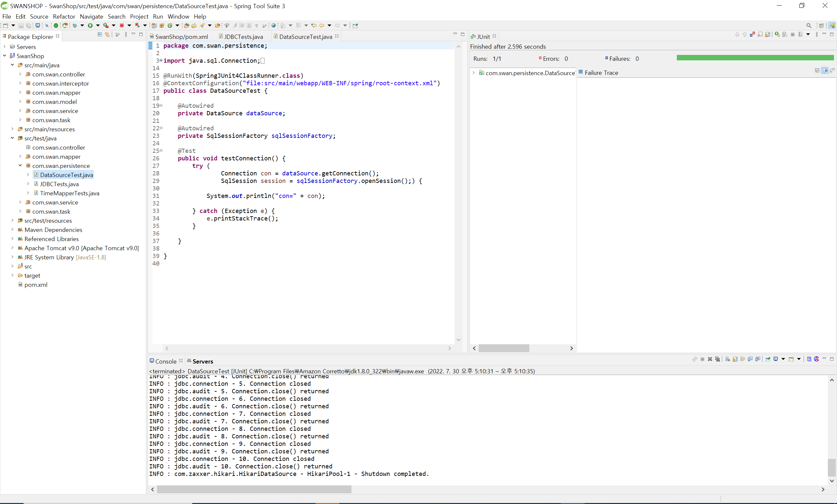Click the console horizontal scrollbar thumb
The width and height of the screenshot is (837, 504).
[x=254, y=489]
